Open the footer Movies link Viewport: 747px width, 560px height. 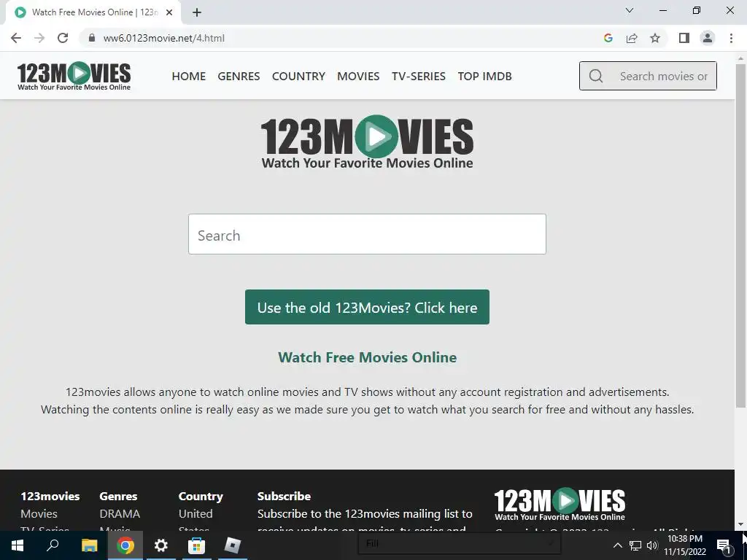(39, 514)
